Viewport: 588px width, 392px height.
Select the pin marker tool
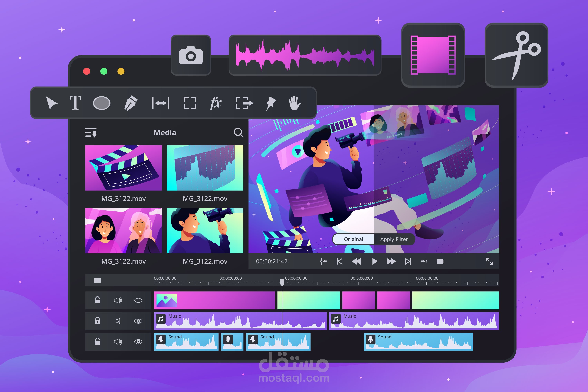tap(271, 103)
